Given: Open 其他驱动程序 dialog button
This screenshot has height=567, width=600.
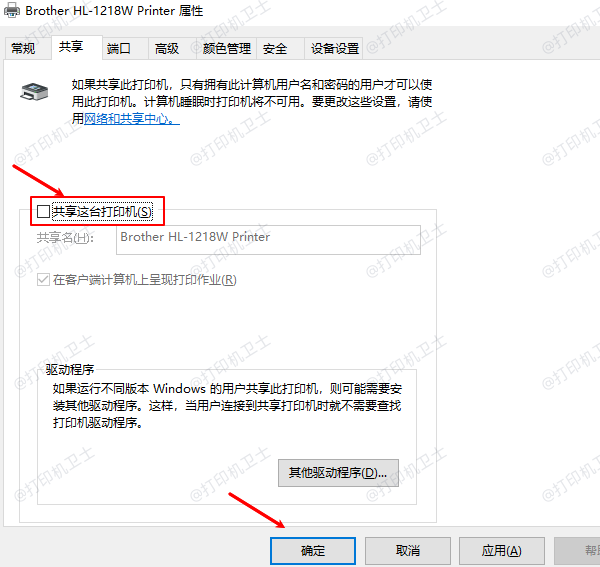Looking at the screenshot, I should pos(338,473).
